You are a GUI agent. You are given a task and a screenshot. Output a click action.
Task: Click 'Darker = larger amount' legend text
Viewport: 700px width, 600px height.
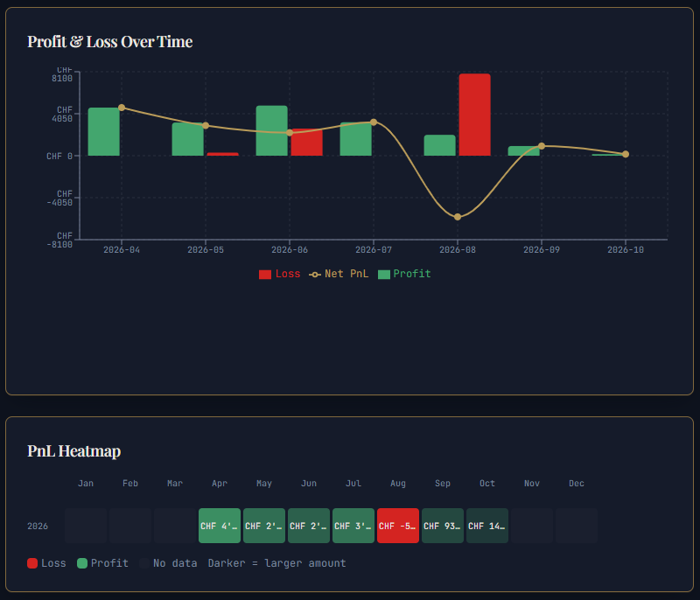(276, 563)
